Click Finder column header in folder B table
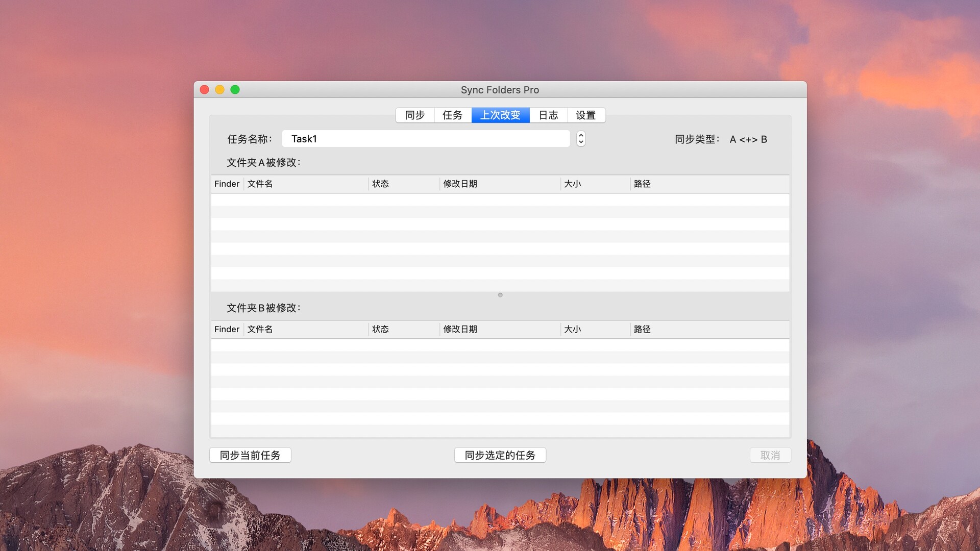980x551 pixels. coord(227,329)
